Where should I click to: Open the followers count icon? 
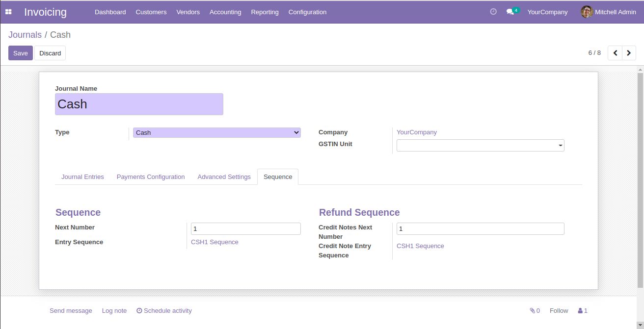583,310
